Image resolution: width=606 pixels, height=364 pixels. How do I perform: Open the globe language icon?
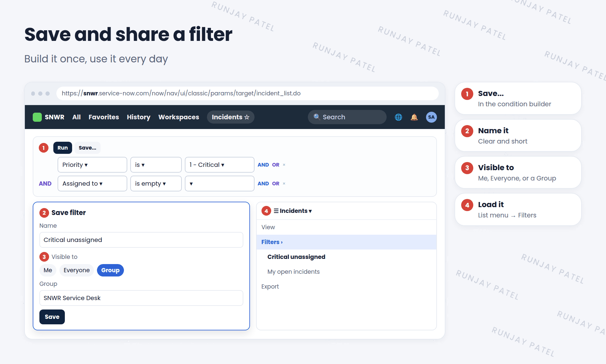click(x=398, y=117)
